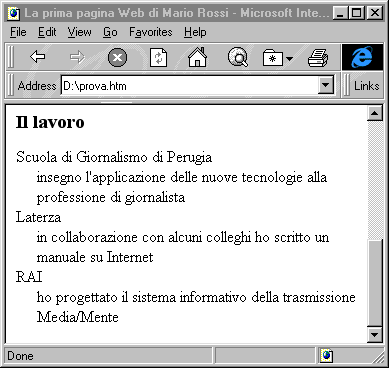Click the vertical scrollbar down arrow
This screenshot has width=389, height=368.
click(375, 334)
